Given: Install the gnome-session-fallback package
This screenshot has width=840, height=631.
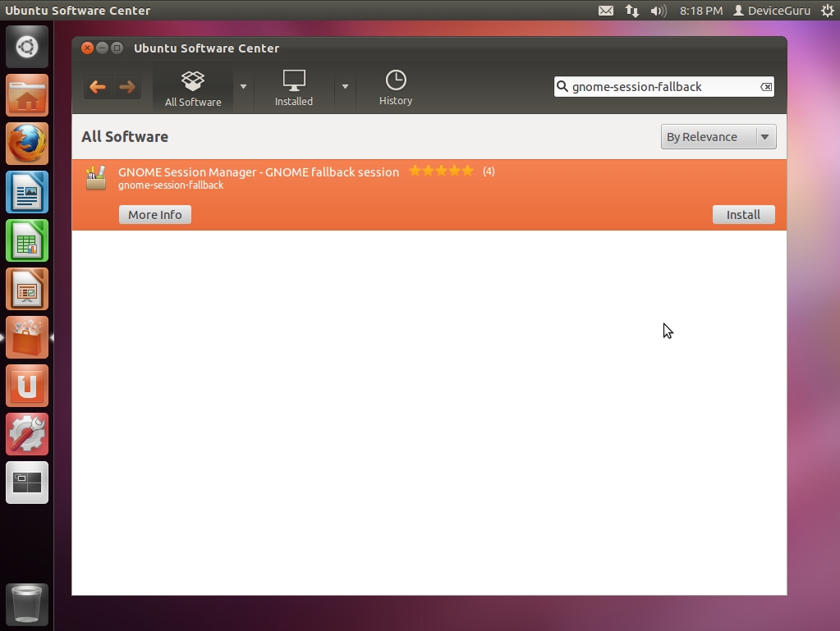Looking at the screenshot, I should tap(743, 215).
